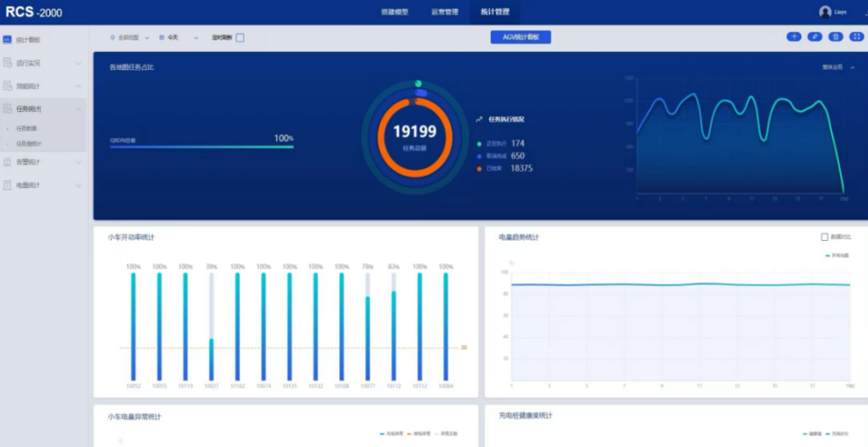Toggle 所有地图 legend in battery trend chart
This screenshot has height=447, width=868.
pyautogui.click(x=837, y=255)
